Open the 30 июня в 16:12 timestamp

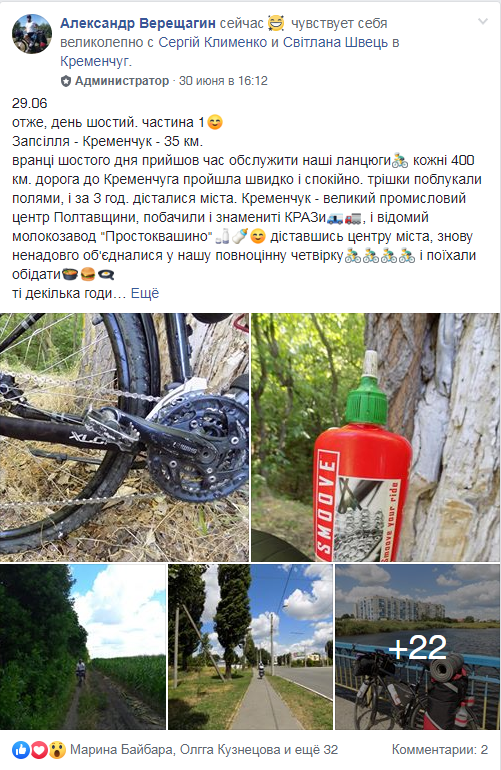(x=223, y=81)
